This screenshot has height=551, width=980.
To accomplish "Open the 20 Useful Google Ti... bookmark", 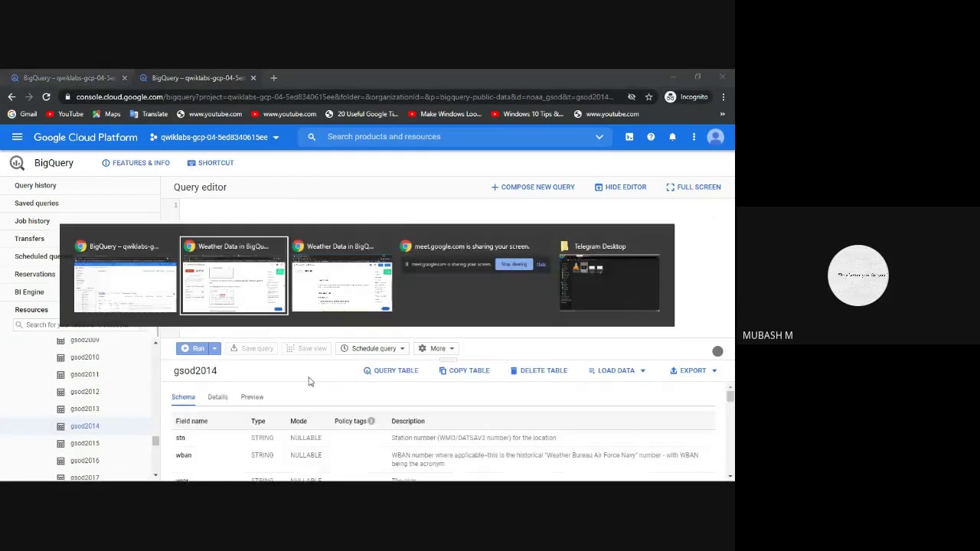I will [x=361, y=114].
